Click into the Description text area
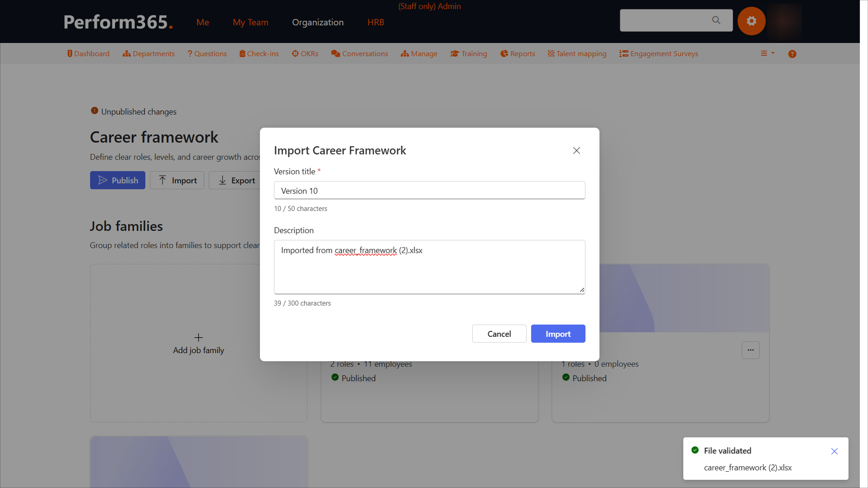The height and width of the screenshot is (488, 868). 429,267
